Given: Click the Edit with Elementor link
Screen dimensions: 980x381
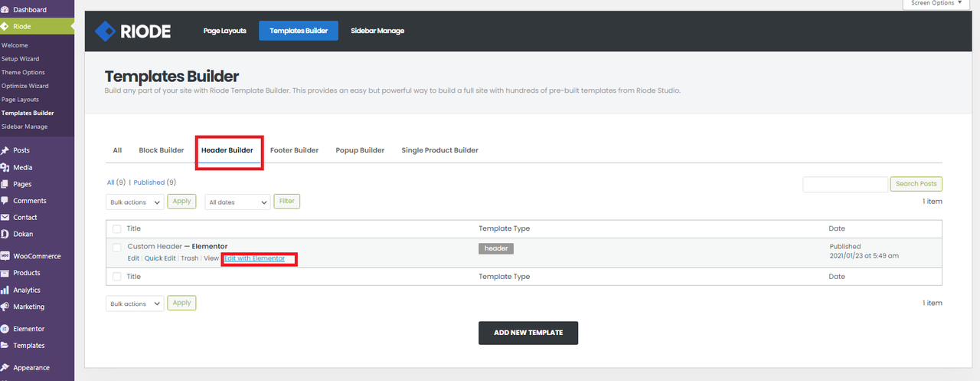Looking at the screenshot, I should [x=254, y=258].
